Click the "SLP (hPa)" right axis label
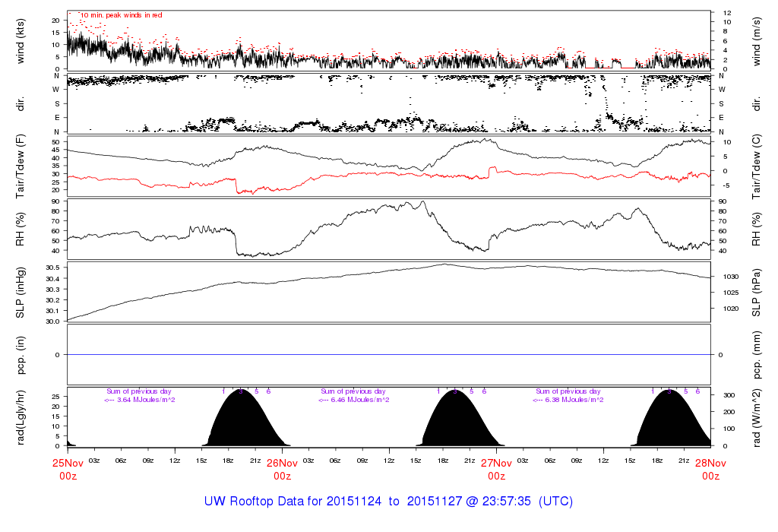 tap(757, 293)
